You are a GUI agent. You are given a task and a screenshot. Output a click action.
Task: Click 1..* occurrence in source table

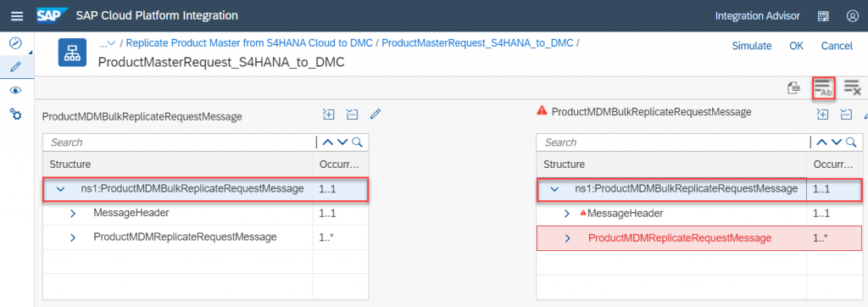(326, 237)
